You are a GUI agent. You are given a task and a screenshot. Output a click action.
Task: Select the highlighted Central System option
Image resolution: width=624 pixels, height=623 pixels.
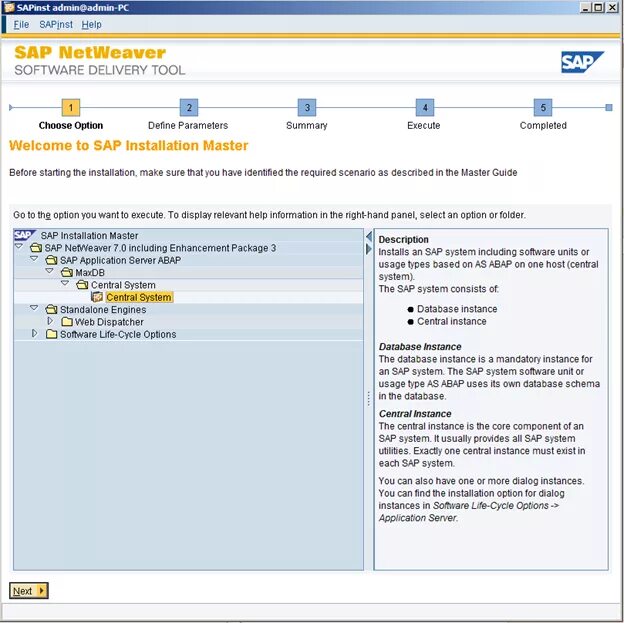(x=139, y=297)
